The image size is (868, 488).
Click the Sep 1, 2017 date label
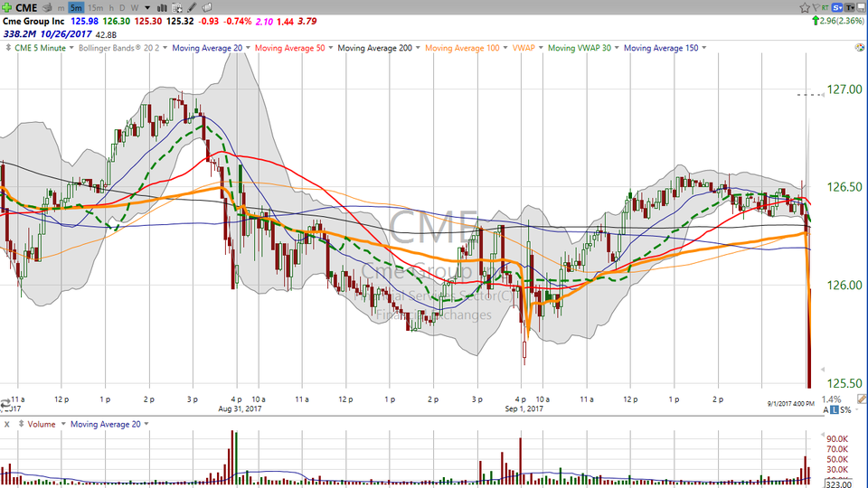coord(524,408)
